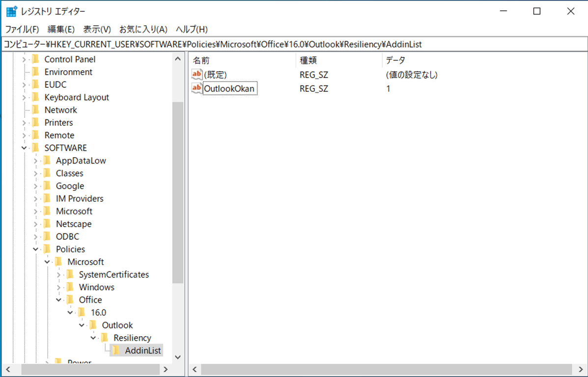Expand the Keyboard Layout tree node
Screen dimensions: 588x377
click(x=24, y=97)
